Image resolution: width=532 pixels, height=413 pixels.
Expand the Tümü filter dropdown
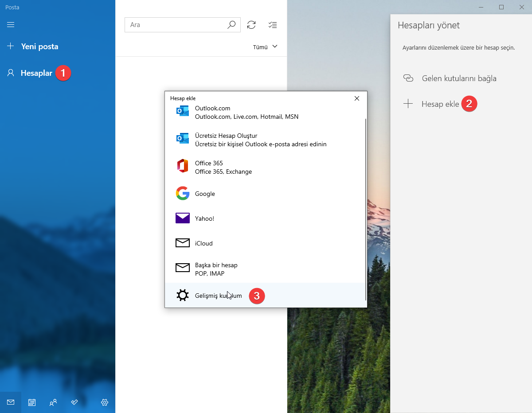click(265, 47)
